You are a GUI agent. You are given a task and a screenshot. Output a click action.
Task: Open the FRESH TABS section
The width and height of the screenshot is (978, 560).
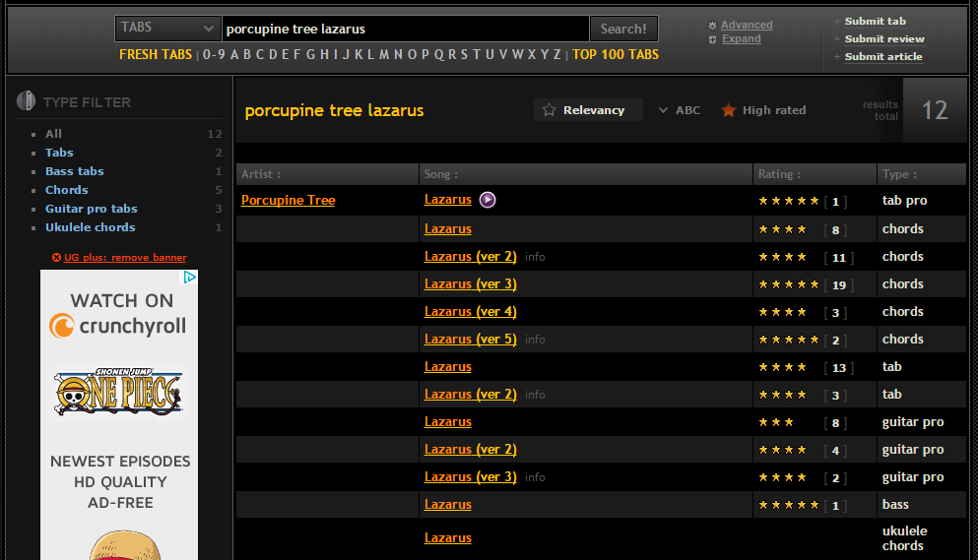click(156, 54)
